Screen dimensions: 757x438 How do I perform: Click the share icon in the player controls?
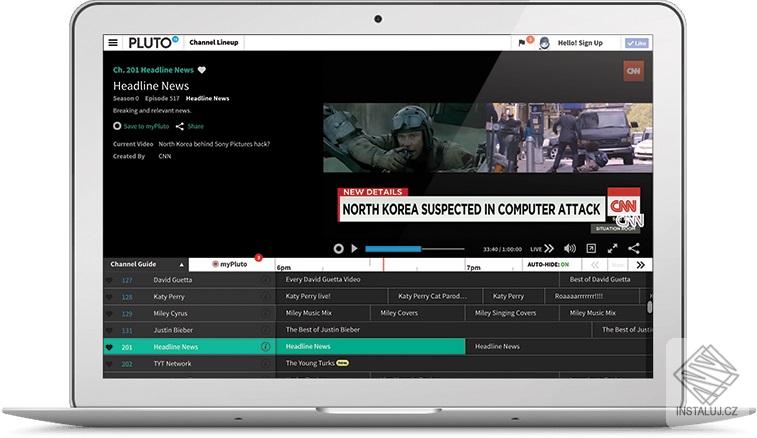pyautogui.click(x=634, y=248)
